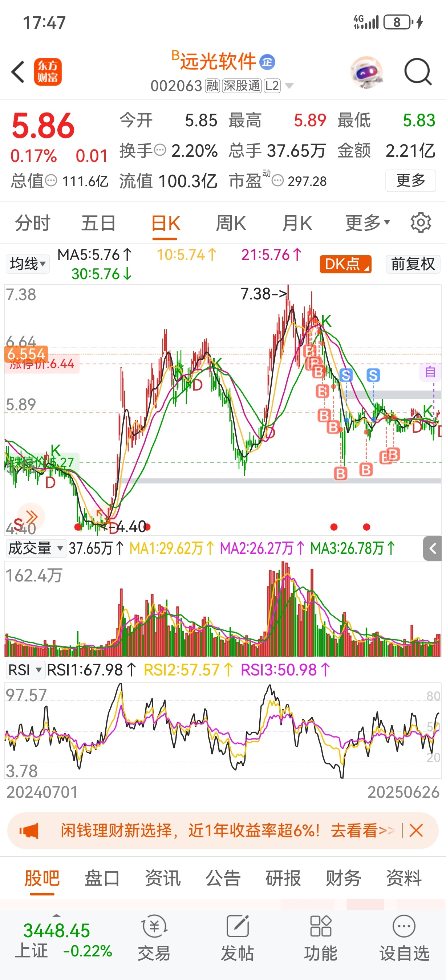Viewport: 446px width, 980px height.
Task: Tap the 7.38 high price label
Action: [x=263, y=294]
